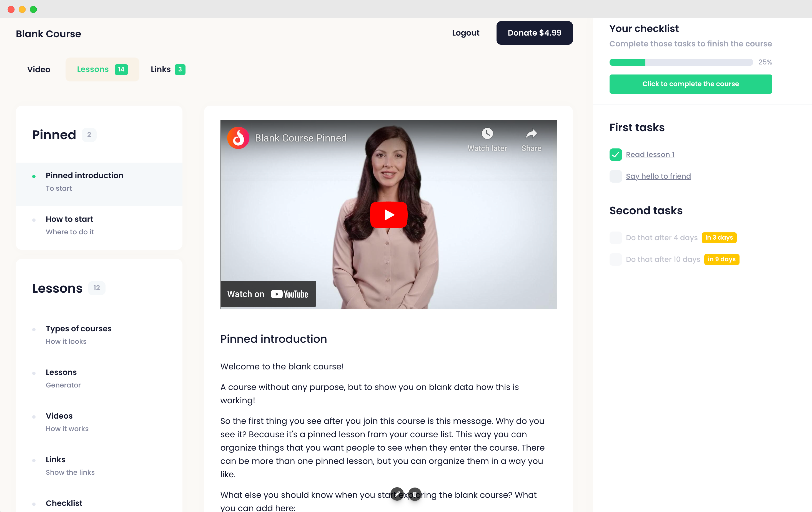Tick the Do that after 4 days checkbox

[615, 238]
